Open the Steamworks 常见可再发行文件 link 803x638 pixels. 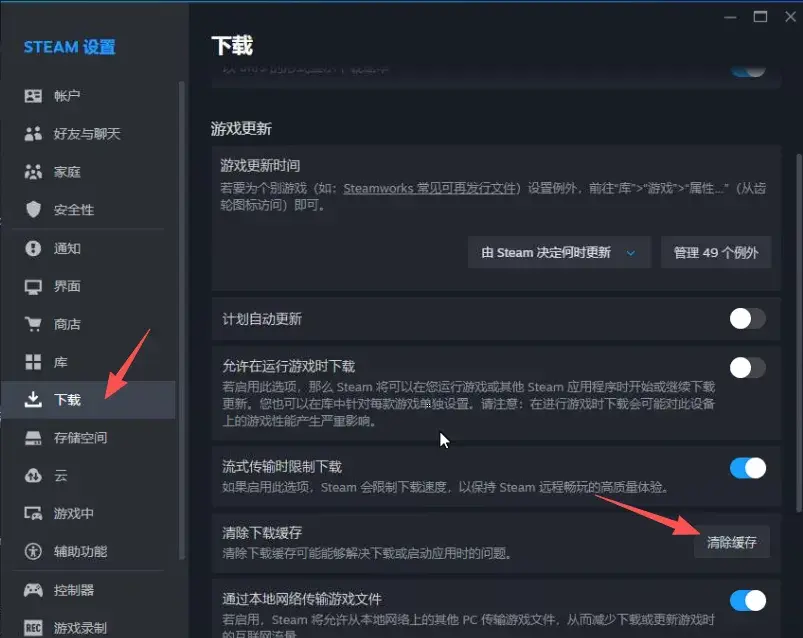coord(430,188)
